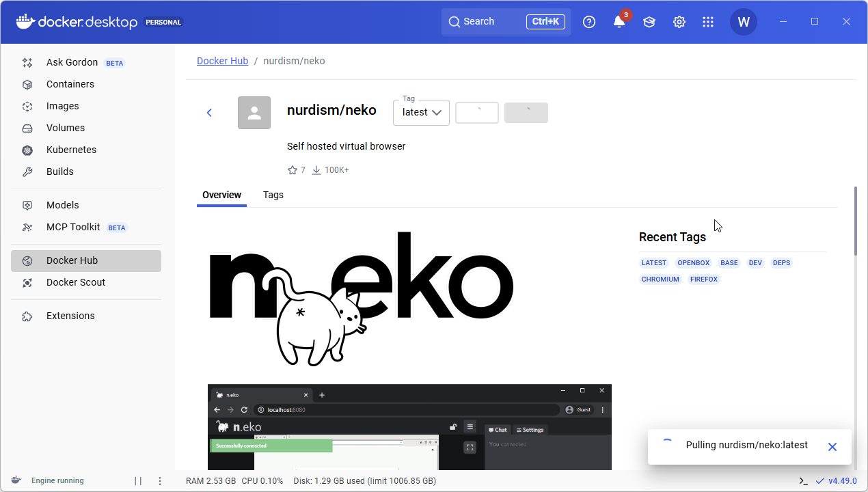Screen dimensions: 868x492
Task: Open the terminal icon in status bar
Action: point(803,480)
